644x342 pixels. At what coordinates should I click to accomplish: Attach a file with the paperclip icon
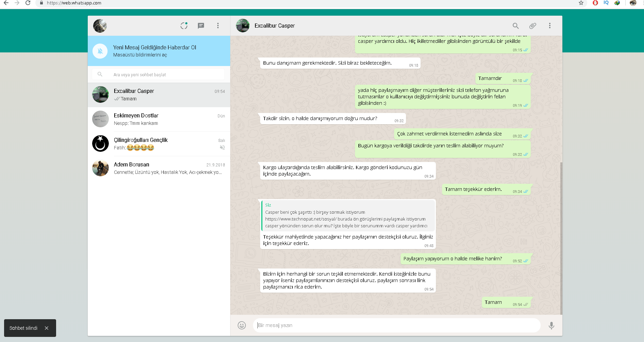point(532,26)
